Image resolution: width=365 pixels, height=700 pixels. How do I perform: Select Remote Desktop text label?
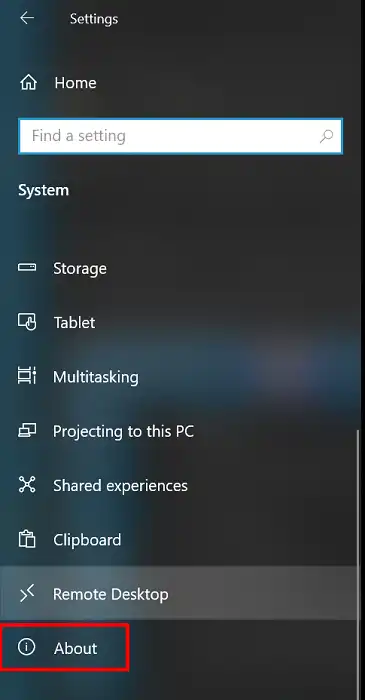[111, 594]
